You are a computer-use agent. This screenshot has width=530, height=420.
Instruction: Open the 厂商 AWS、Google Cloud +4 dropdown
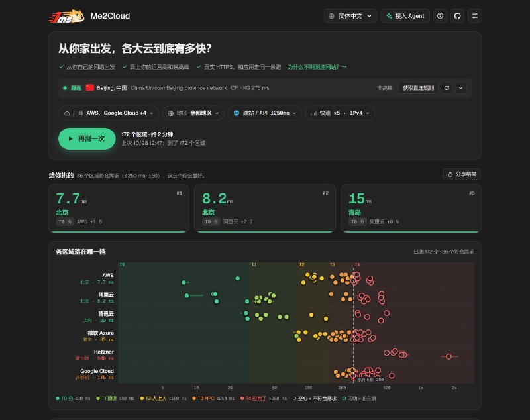coord(109,113)
